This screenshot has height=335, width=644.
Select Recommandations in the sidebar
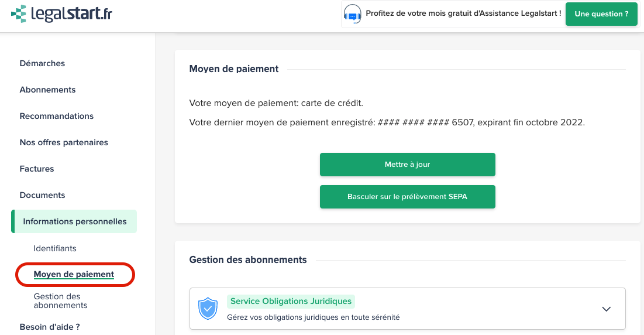56,116
